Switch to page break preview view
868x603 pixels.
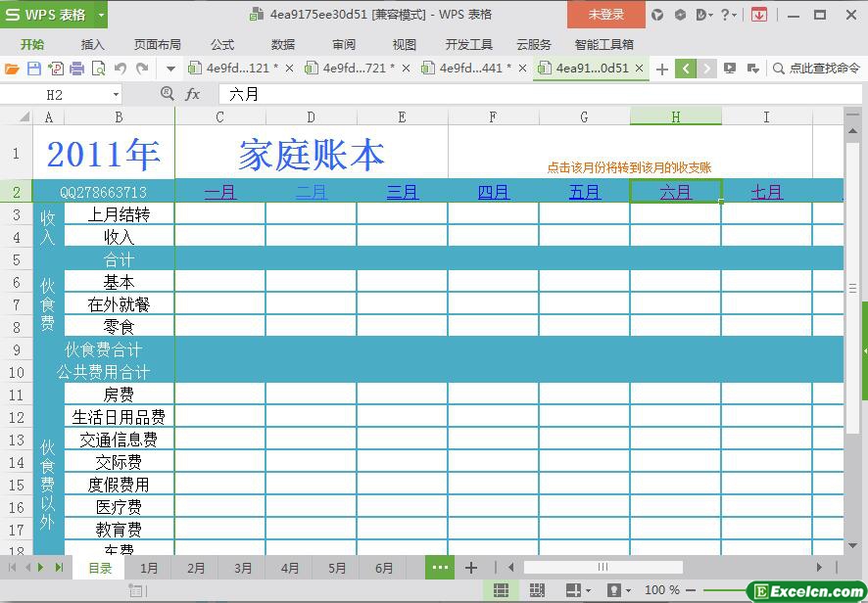pyautogui.click(x=537, y=590)
